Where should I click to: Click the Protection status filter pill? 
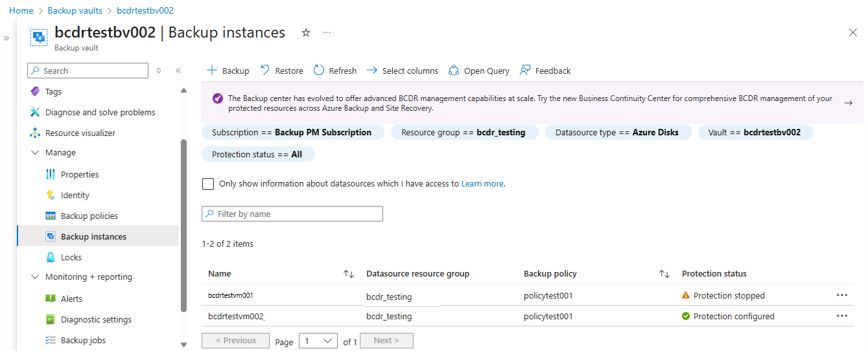pos(257,154)
